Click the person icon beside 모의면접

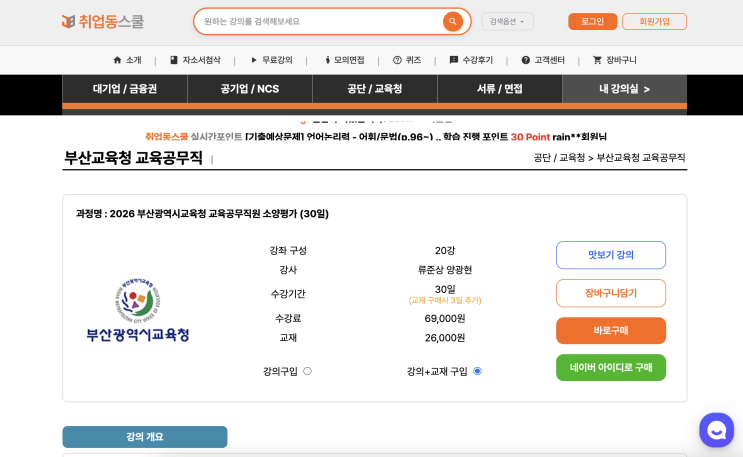coord(327,60)
